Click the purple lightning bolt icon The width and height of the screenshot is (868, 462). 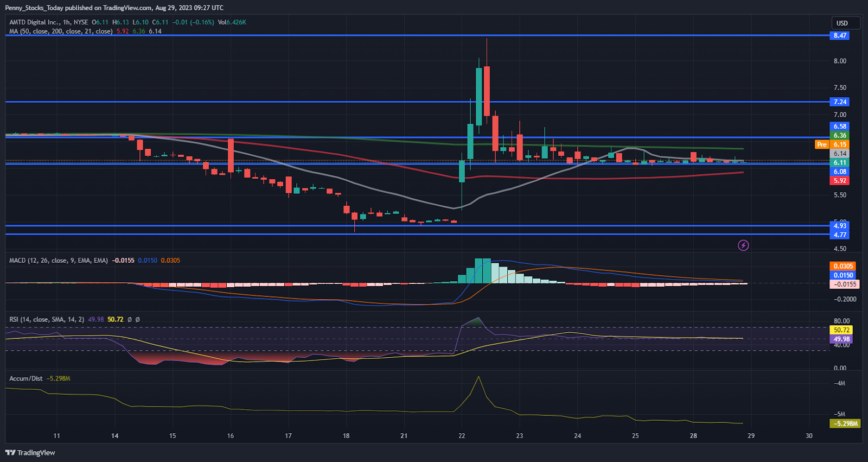pyautogui.click(x=743, y=245)
